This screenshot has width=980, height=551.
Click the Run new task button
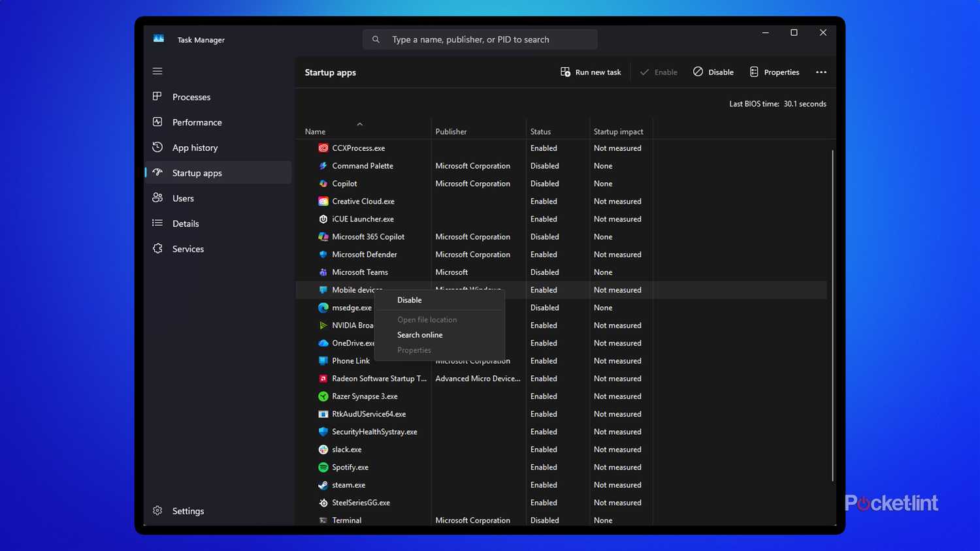pyautogui.click(x=590, y=72)
